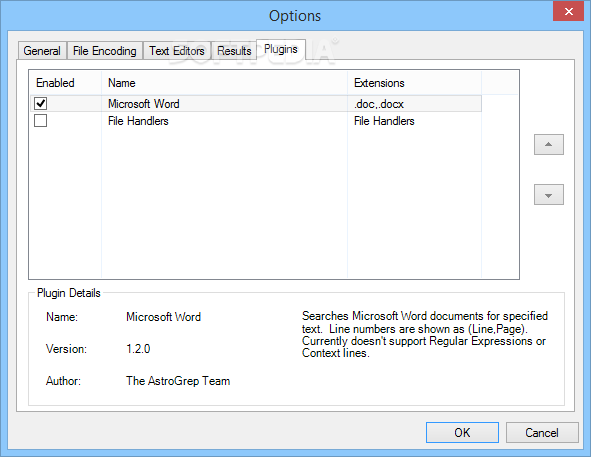The height and width of the screenshot is (457, 591).
Task: Click The AstroGrep Team author text
Action: pyautogui.click(x=178, y=381)
